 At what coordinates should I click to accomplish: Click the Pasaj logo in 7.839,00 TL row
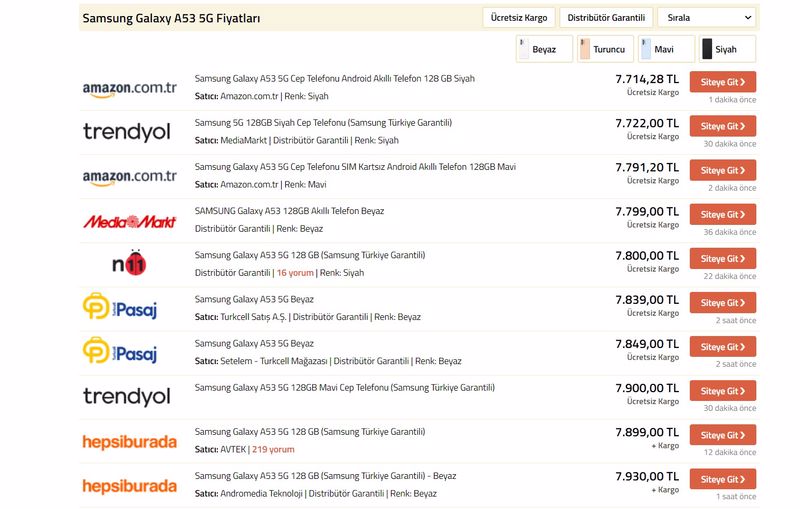[x=120, y=307]
